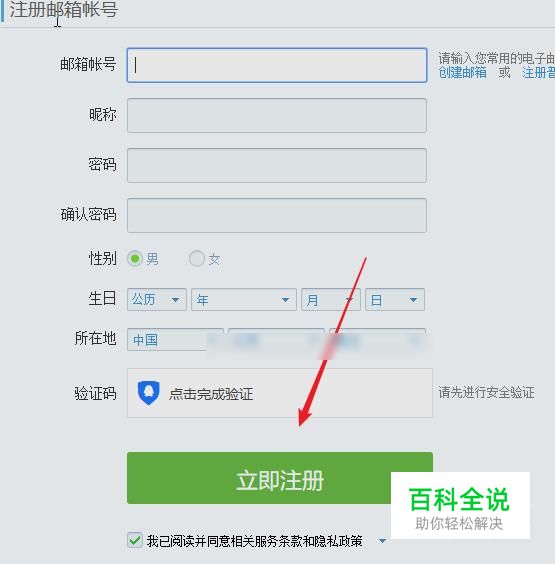Select the 男 gender radio button

point(135,259)
